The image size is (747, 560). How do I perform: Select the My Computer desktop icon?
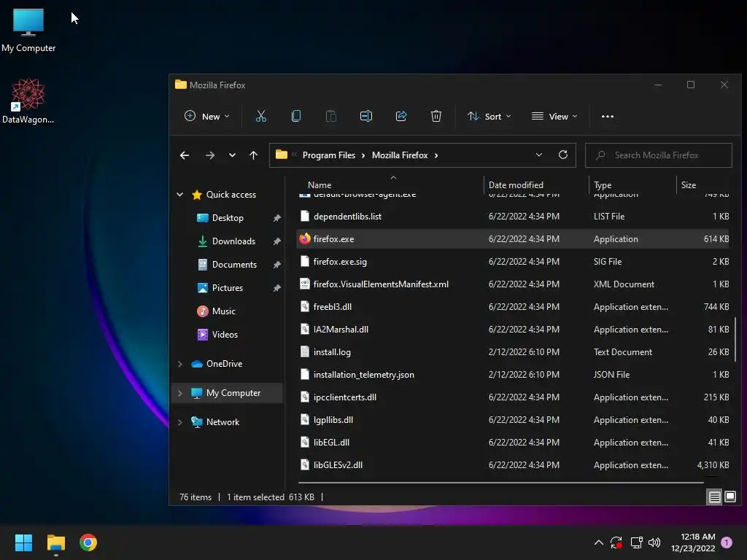pos(28,31)
